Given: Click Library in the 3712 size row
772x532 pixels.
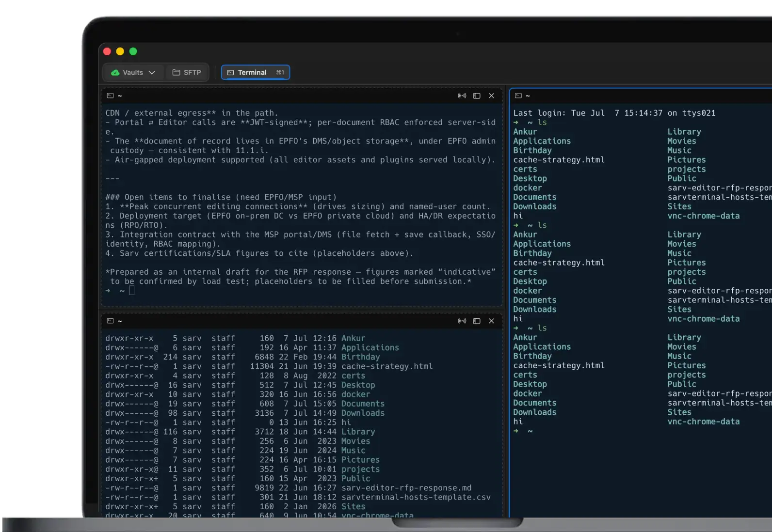Looking at the screenshot, I should pyautogui.click(x=358, y=432).
